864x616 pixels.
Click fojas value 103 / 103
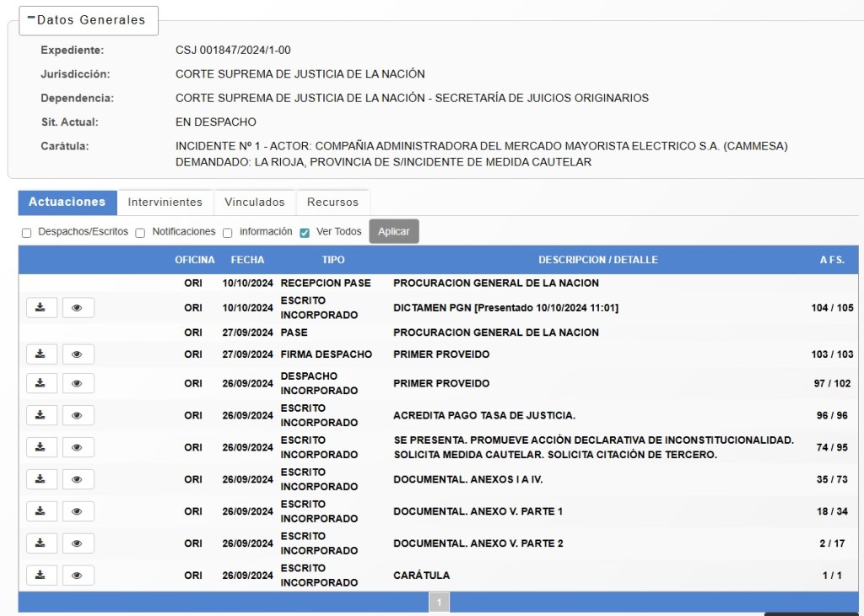pyautogui.click(x=832, y=354)
